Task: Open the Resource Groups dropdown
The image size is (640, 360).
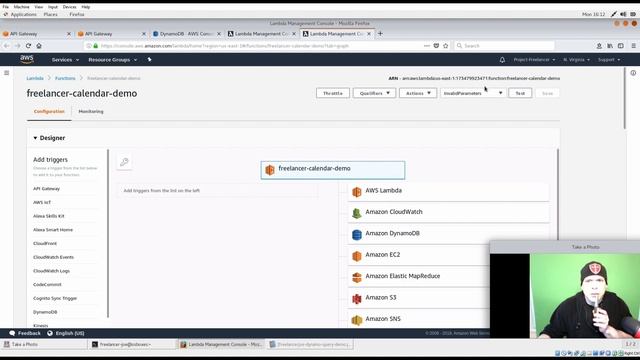Action: pyautogui.click(x=113, y=60)
